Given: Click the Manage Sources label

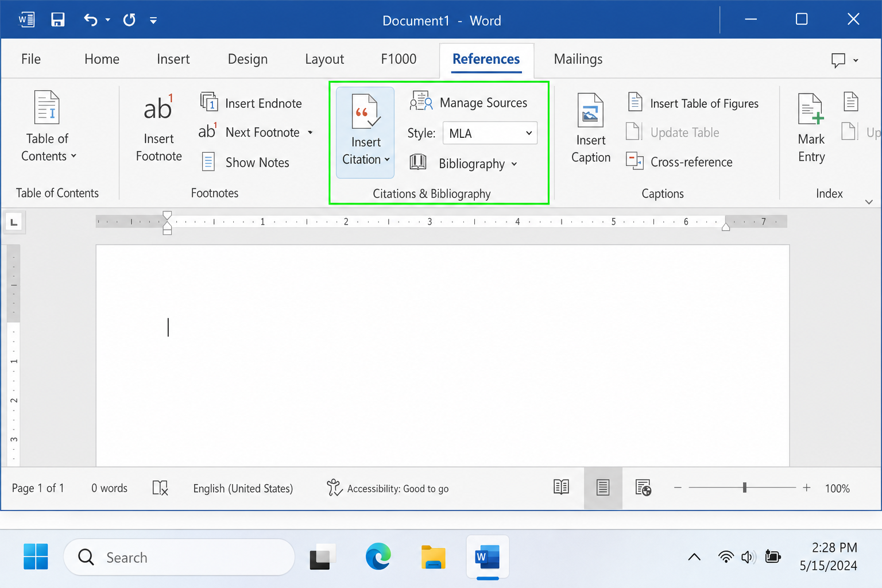Looking at the screenshot, I should 483,103.
